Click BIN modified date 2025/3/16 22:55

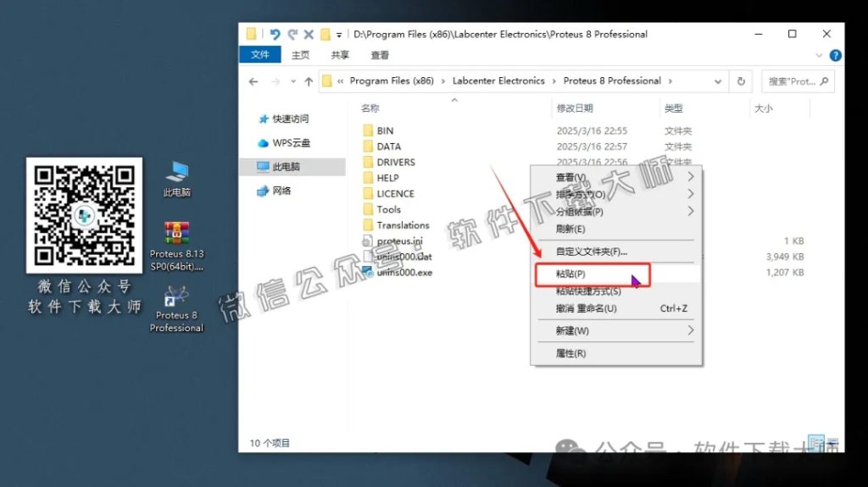[x=592, y=130]
